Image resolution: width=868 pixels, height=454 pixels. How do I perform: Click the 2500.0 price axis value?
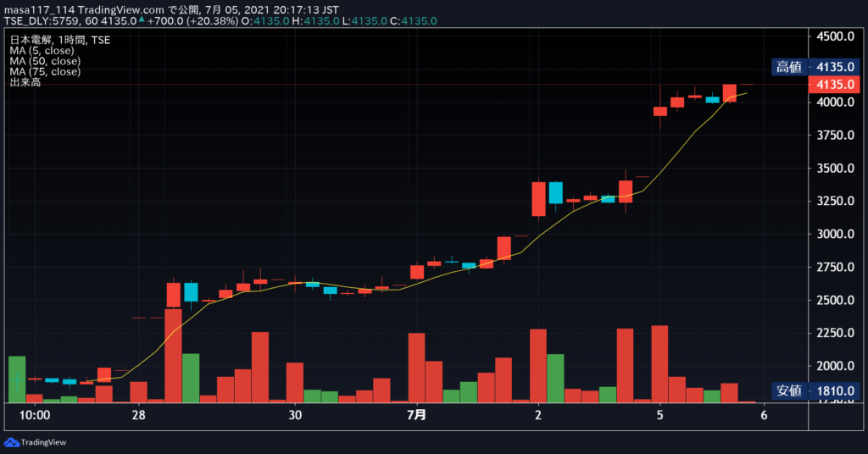[835, 301]
